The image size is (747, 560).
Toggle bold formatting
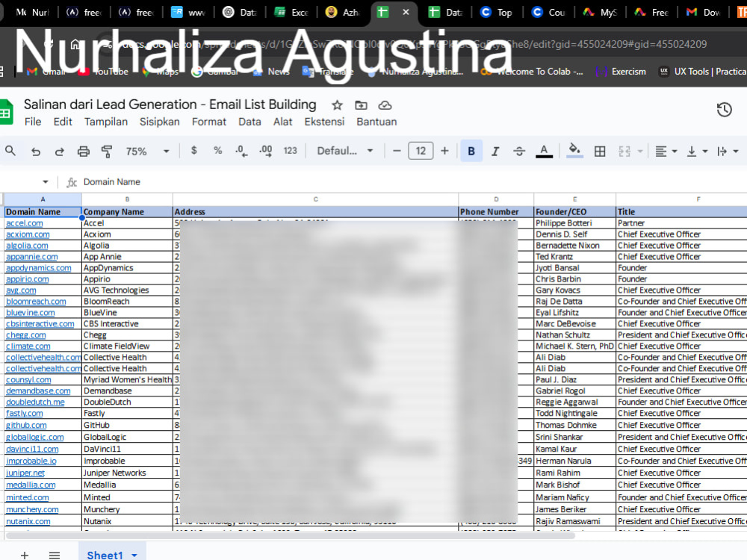click(471, 151)
